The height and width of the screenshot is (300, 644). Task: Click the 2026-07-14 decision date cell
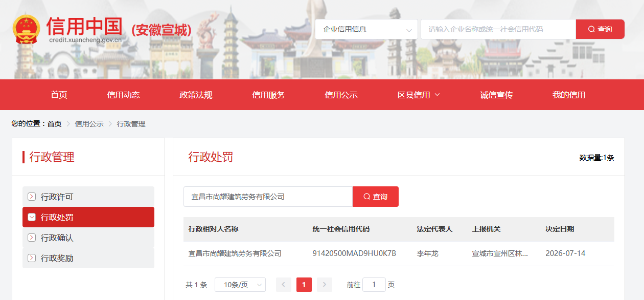pos(565,253)
